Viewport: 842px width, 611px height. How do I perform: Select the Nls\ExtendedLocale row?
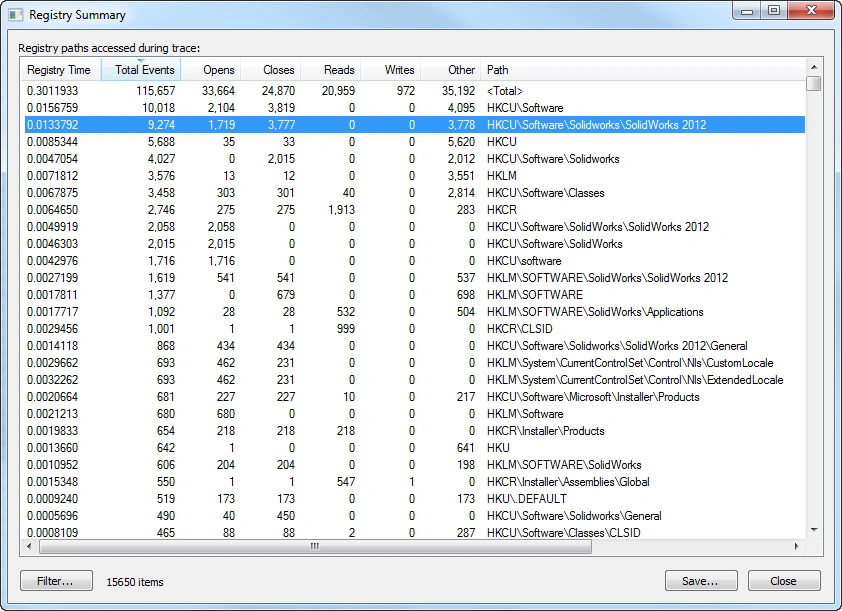coord(415,380)
